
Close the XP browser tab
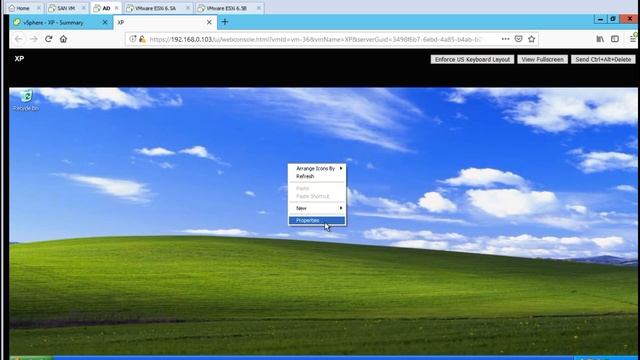pyautogui.click(x=209, y=22)
